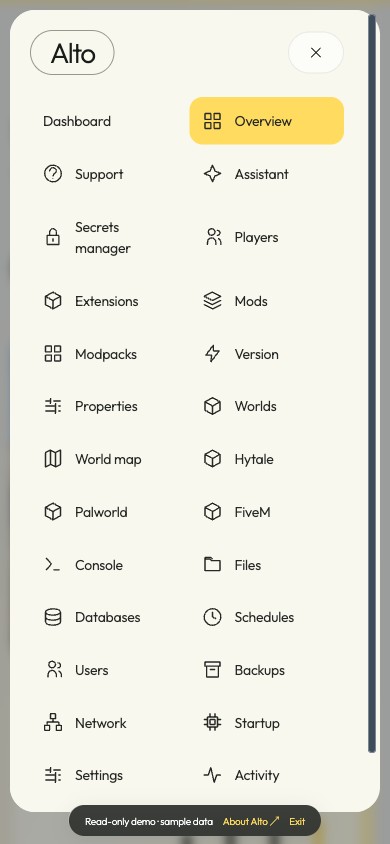Browse the Files label
Image resolution: width=390 pixels, height=844 pixels.
(x=247, y=565)
